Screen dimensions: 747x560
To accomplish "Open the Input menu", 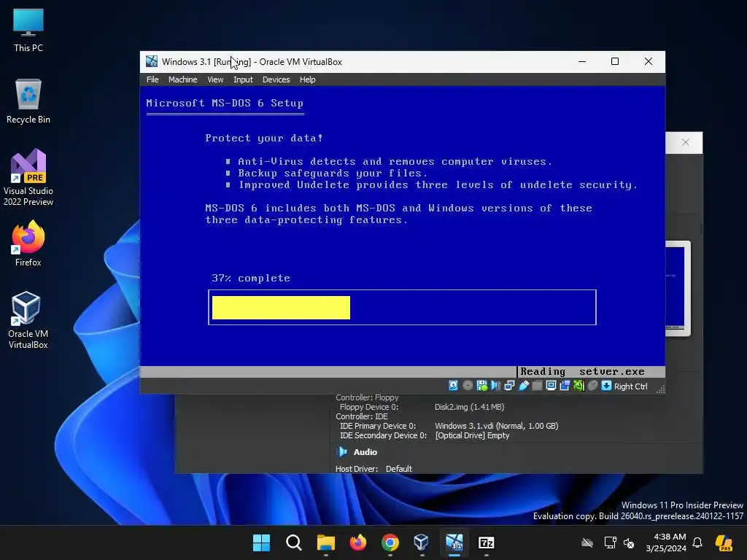I will [243, 79].
